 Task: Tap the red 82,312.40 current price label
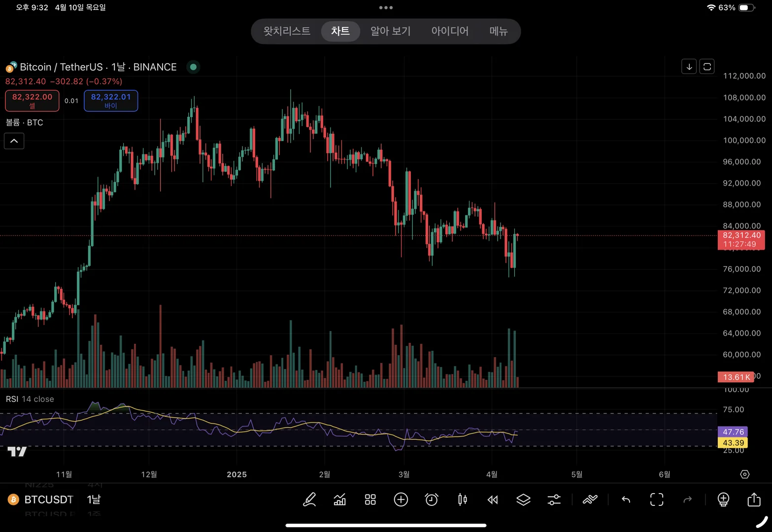741,239
